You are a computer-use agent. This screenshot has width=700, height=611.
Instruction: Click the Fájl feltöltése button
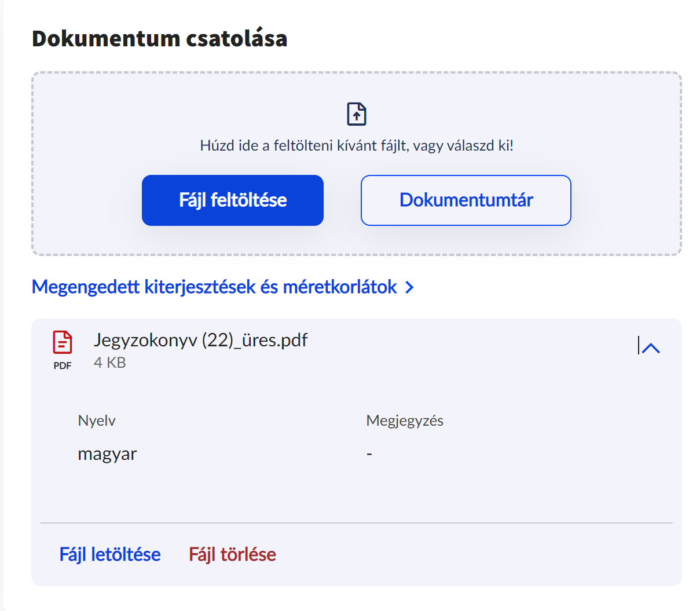point(233,200)
